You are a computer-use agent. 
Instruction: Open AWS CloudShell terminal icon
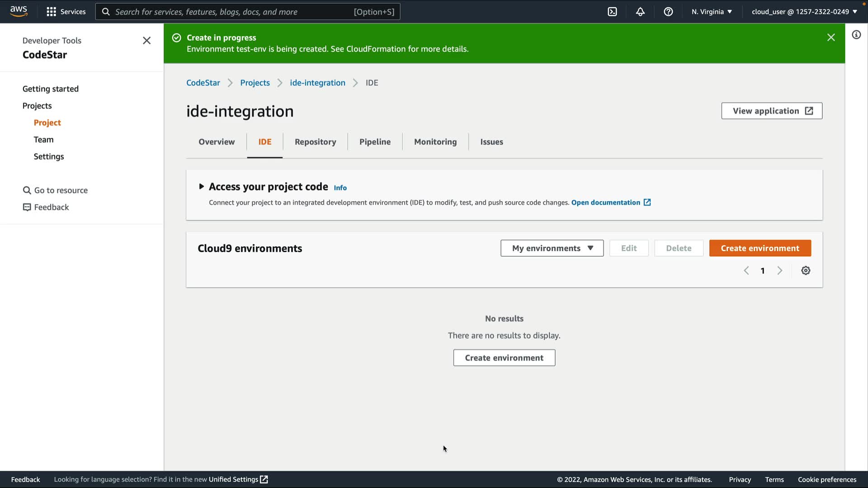[x=612, y=12]
